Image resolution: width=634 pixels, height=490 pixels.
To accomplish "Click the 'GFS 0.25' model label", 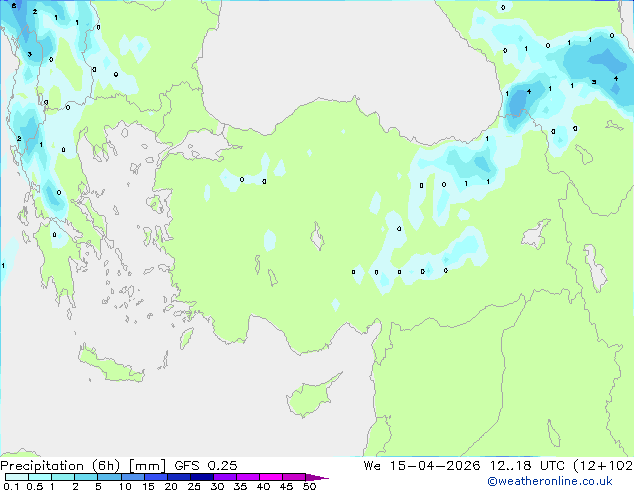I will (206, 466).
